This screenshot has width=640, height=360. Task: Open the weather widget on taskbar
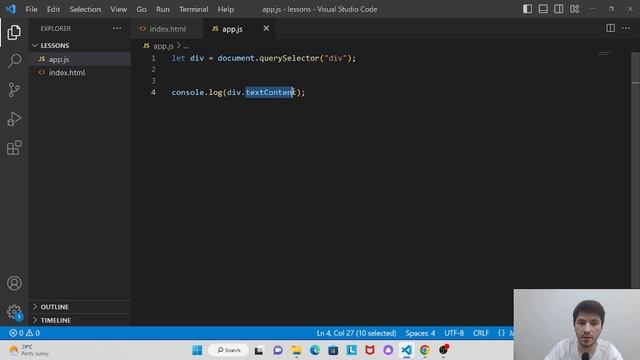(x=29, y=350)
